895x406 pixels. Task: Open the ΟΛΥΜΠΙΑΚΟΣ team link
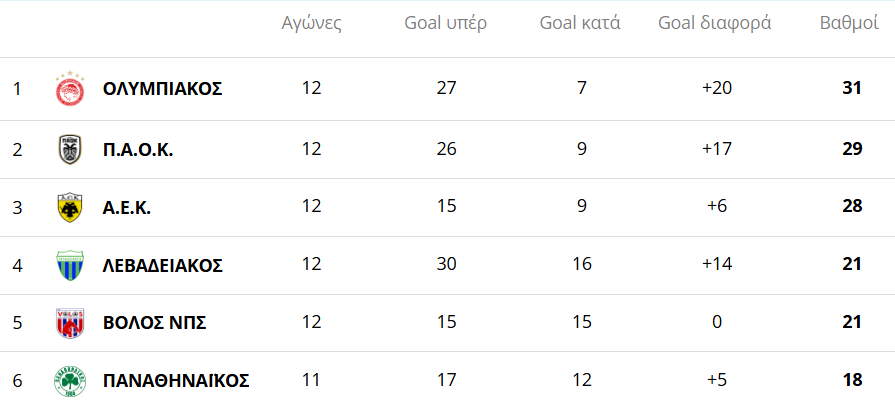[162, 89]
